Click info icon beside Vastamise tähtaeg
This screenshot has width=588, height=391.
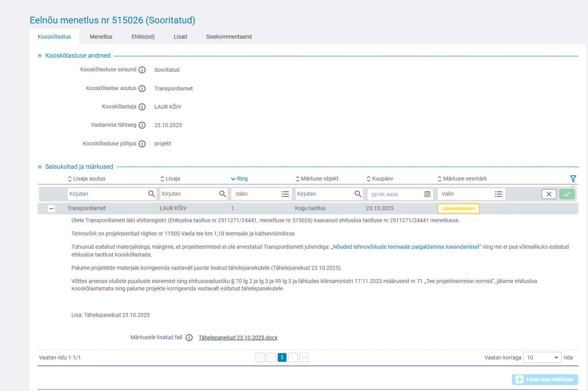point(142,125)
